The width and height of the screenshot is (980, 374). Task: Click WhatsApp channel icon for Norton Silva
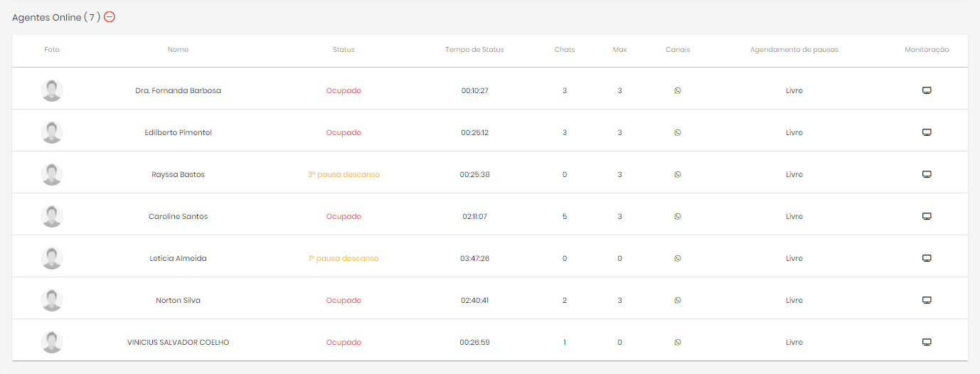point(678,300)
